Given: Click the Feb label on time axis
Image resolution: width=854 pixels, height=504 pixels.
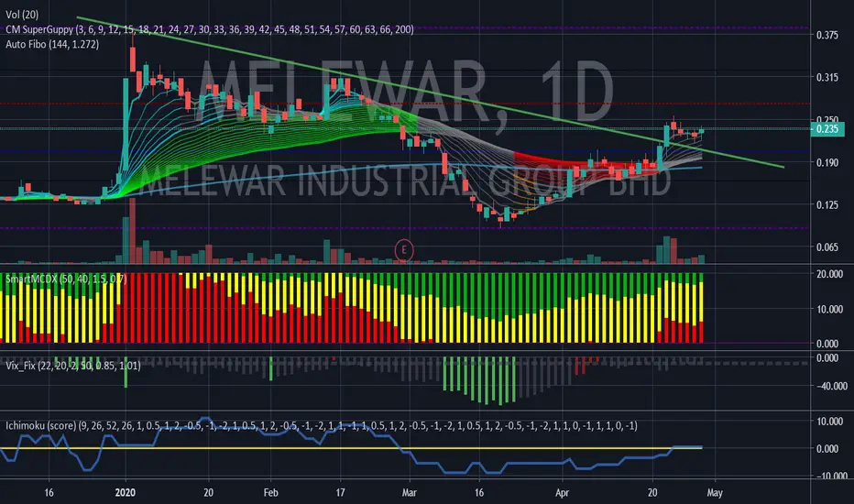Looking at the screenshot, I should (x=270, y=493).
